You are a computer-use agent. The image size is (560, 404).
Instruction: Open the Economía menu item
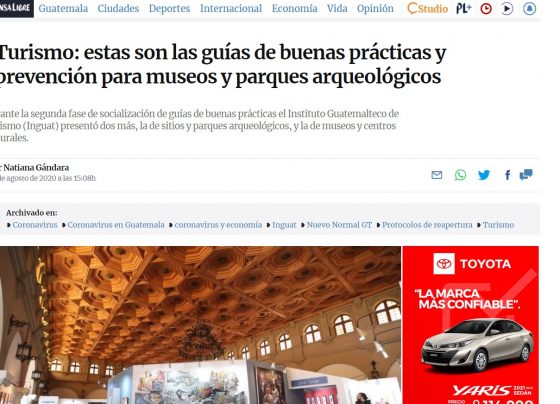click(294, 8)
